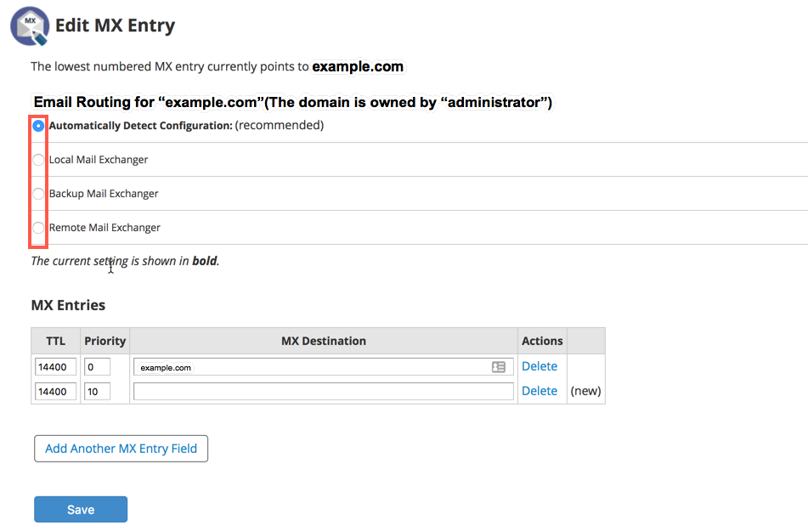This screenshot has width=808, height=532.
Task: Select Automatically Detect Configuration radio button
Action: click(x=38, y=126)
